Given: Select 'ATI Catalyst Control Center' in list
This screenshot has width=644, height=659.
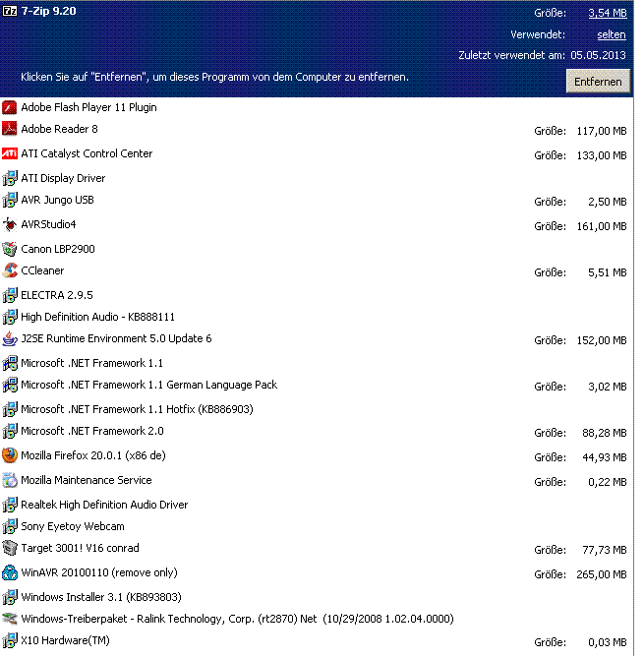Looking at the screenshot, I should (x=87, y=153).
